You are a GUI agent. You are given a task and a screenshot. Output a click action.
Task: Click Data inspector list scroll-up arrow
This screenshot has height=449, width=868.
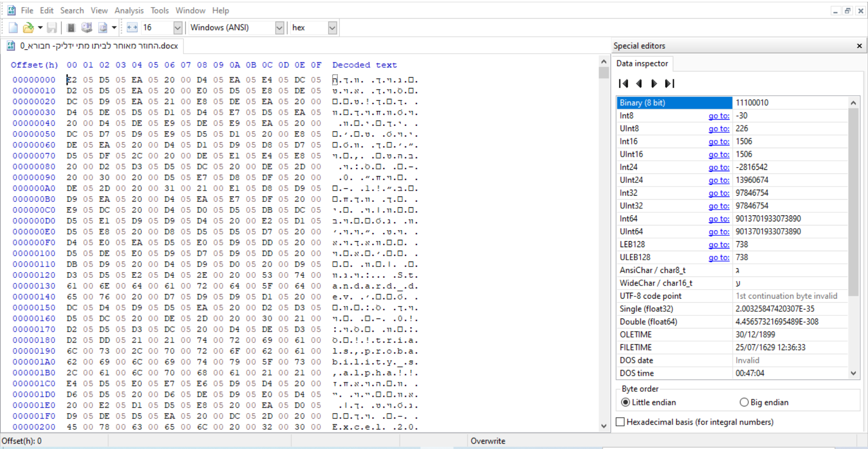[x=853, y=103]
